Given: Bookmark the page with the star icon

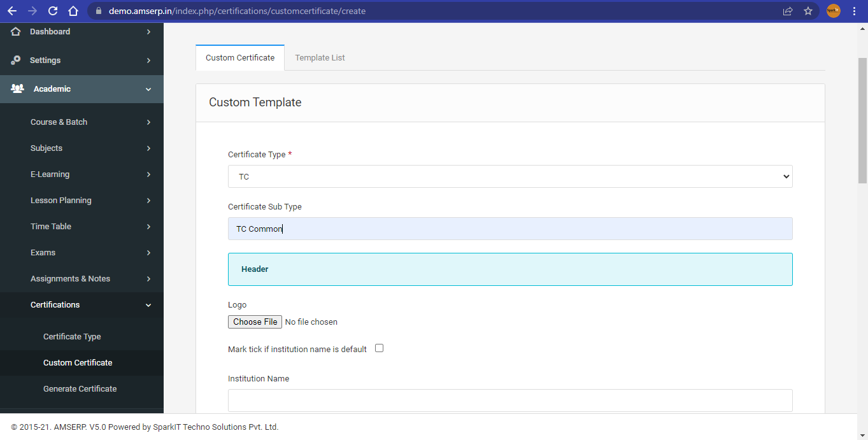Looking at the screenshot, I should point(808,11).
